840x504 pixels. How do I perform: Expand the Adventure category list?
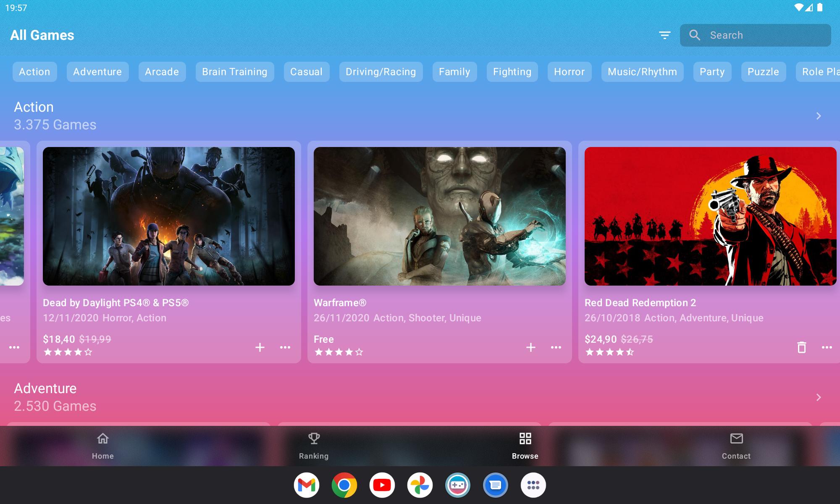819,397
